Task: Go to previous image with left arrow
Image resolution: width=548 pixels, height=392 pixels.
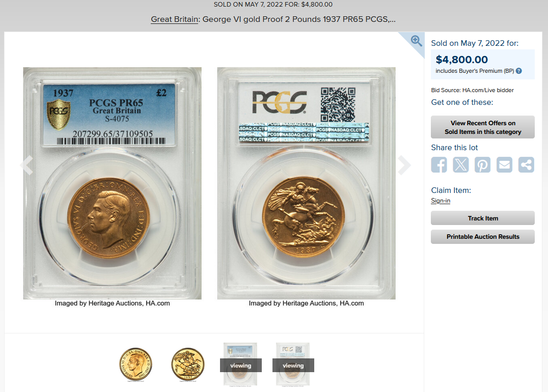Action: (x=27, y=165)
